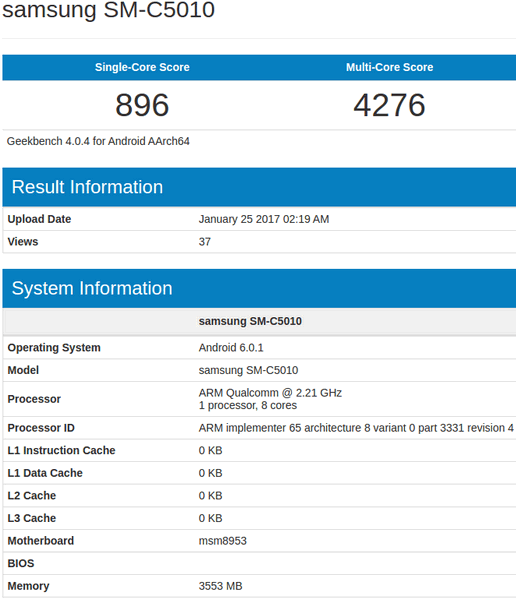This screenshot has width=516, height=600.
Task: Click the Geekbench 4.0.4 for Android AArch64 text
Action: (x=98, y=141)
